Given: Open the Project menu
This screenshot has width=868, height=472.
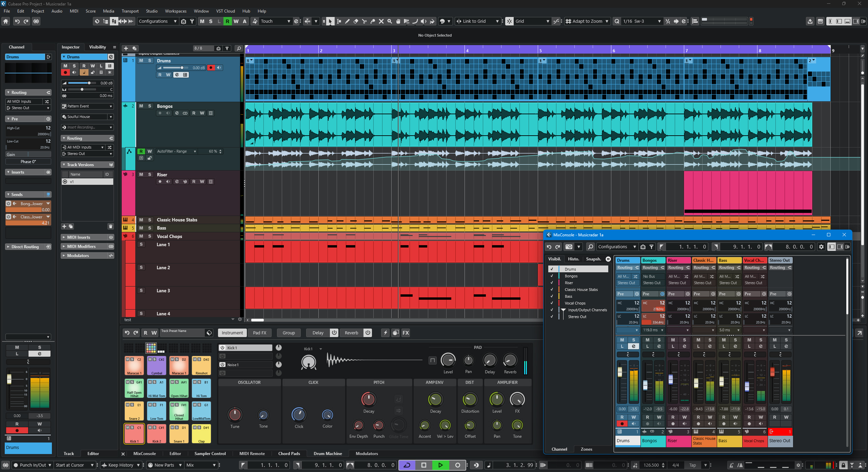Looking at the screenshot, I should pos(38,11).
